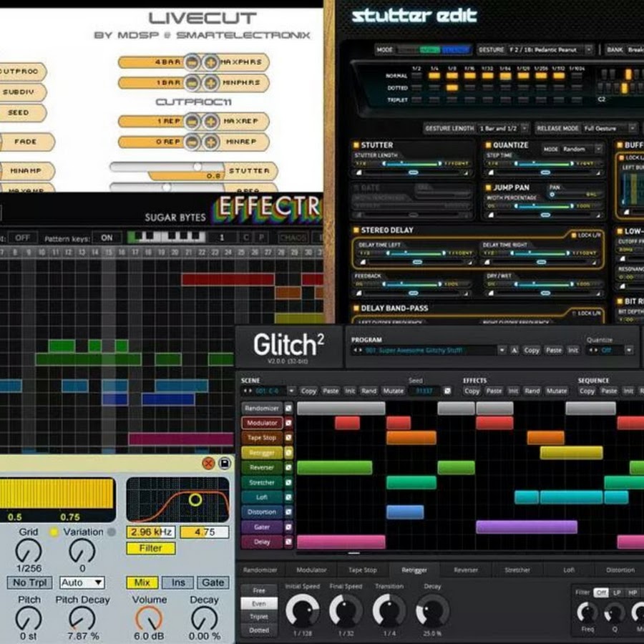
Task: Click the dice icon next to Reverser
Action: coord(289,467)
